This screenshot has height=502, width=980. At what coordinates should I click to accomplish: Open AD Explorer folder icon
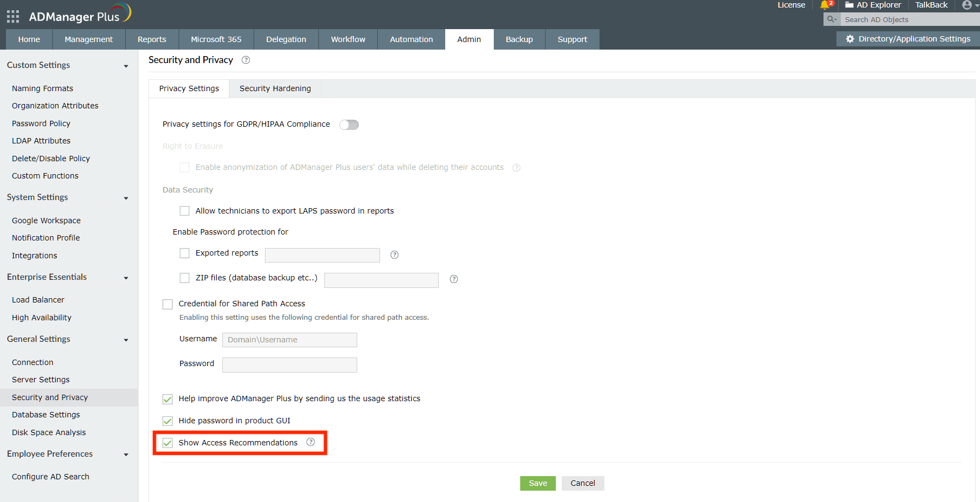coord(849,5)
